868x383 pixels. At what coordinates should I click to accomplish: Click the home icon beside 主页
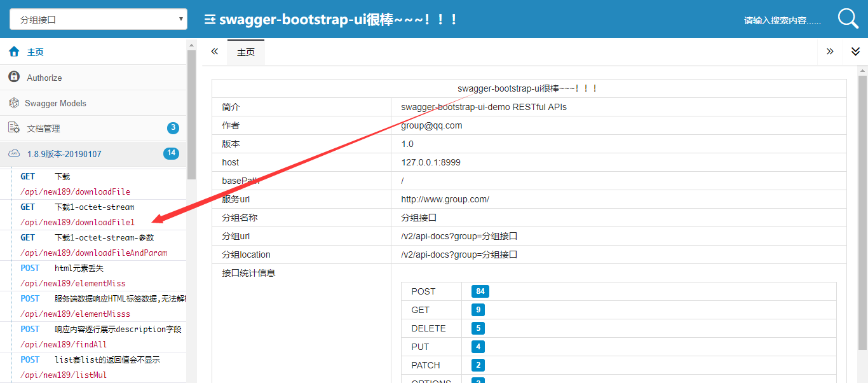[14, 52]
